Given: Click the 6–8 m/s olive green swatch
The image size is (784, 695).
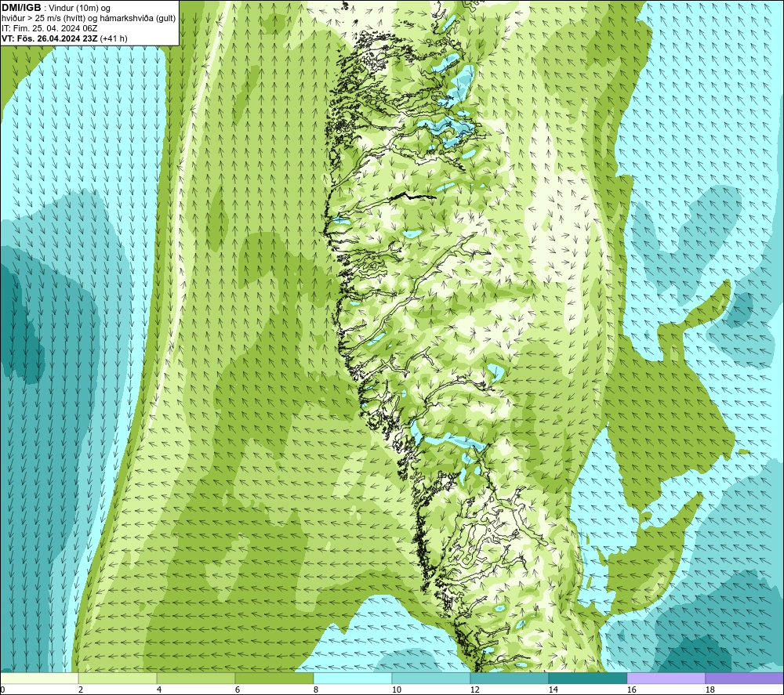Looking at the screenshot, I should click(x=274, y=679).
